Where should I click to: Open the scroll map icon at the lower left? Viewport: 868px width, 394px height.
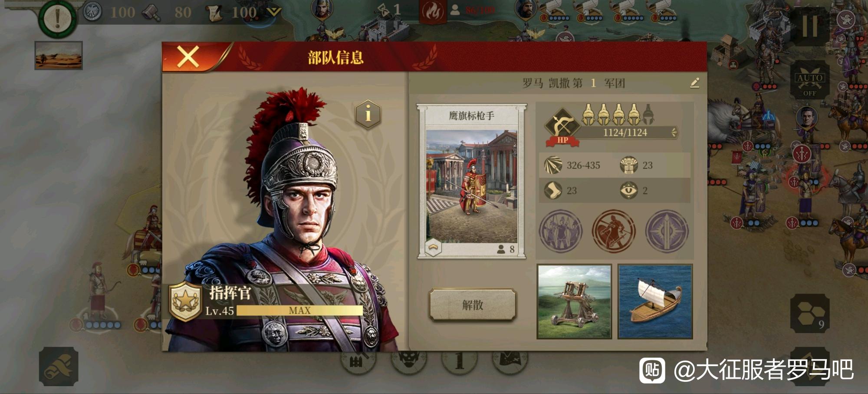pyautogui.click(x=59, y=366)
